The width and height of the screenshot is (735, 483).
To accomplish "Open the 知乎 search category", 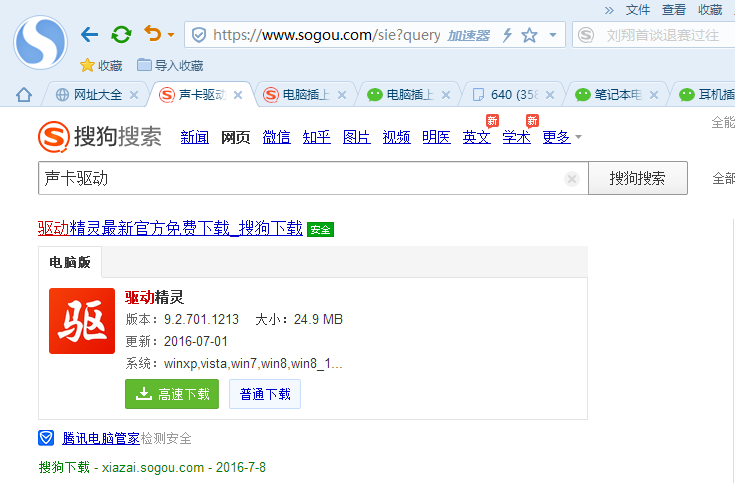I will point(316,137).
